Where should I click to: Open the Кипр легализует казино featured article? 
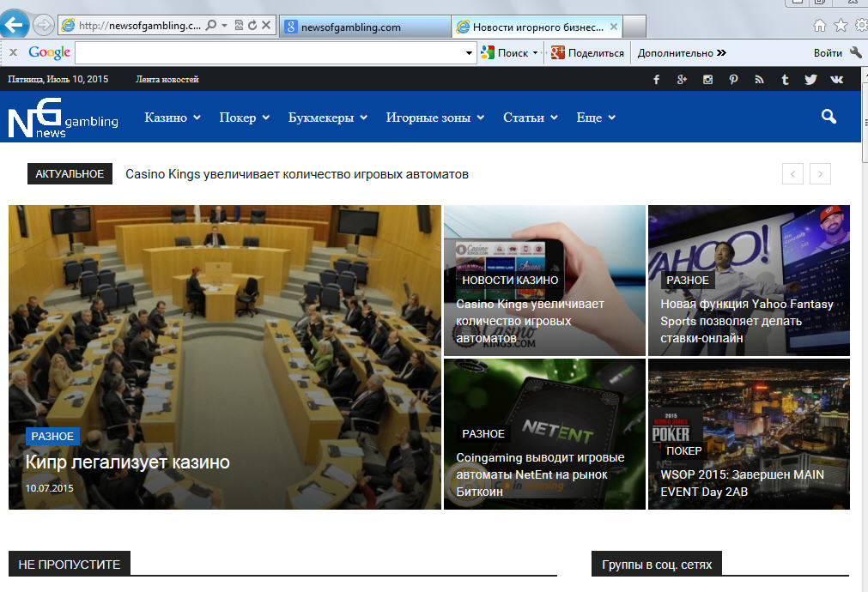click(127, 462)
